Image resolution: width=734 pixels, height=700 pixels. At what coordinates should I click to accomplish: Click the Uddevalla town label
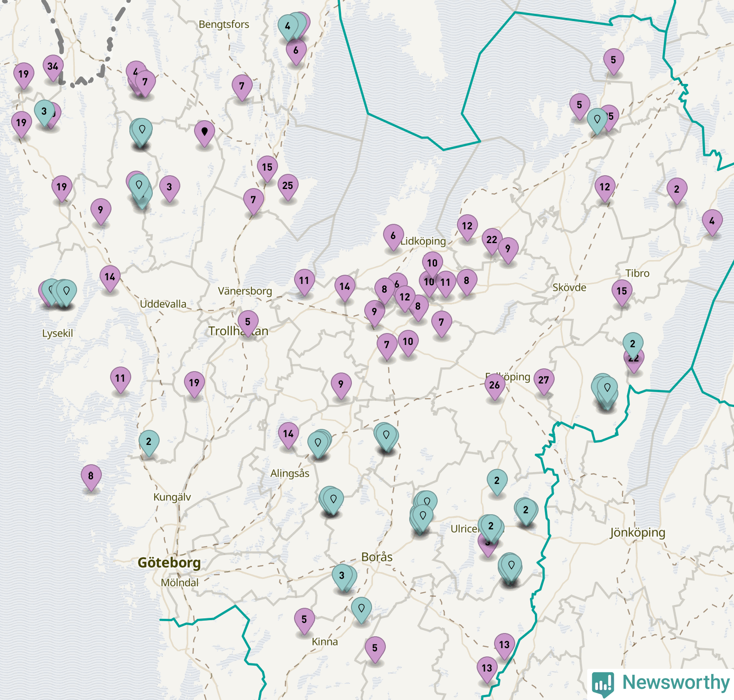pos(163,304)
